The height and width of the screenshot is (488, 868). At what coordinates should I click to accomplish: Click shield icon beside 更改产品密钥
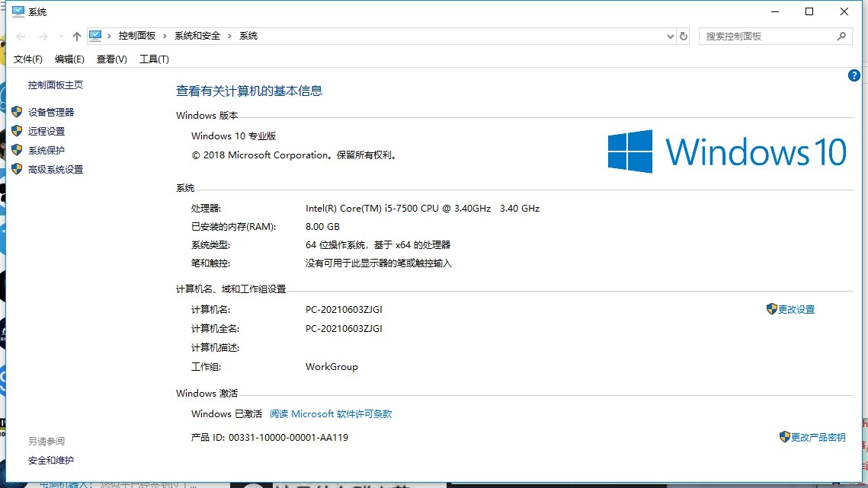pyautogui.click(x=784, y=436)
